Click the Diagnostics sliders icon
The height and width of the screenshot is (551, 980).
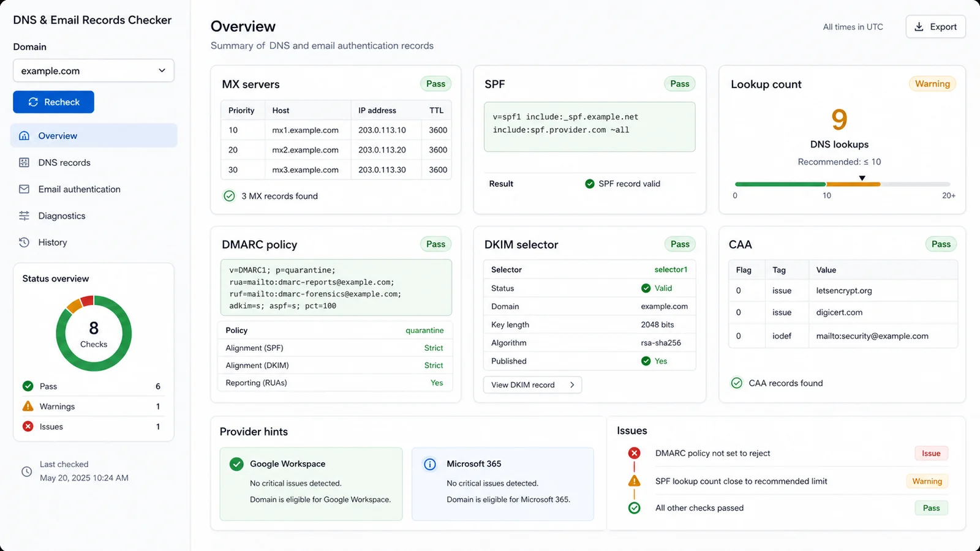[x=24, y=216]
